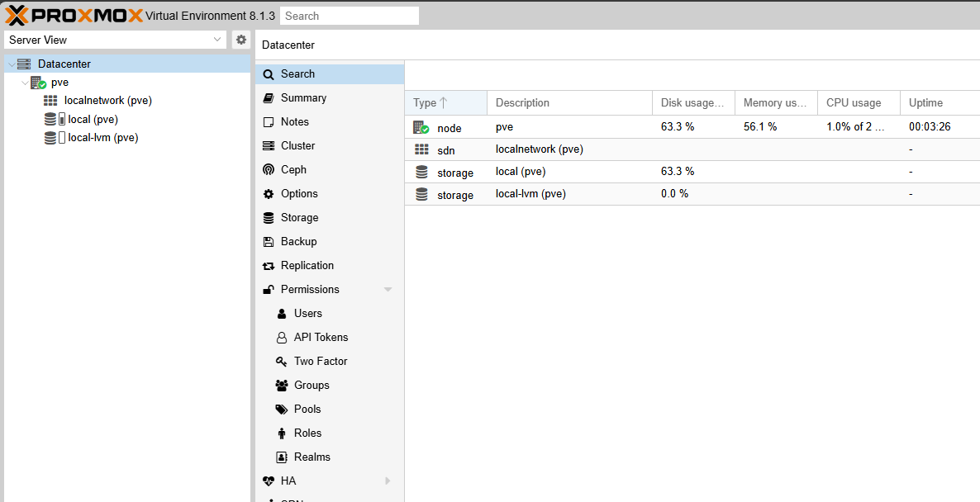
Task: Click the Storage database icon in the menu
Action: [269, 218]
